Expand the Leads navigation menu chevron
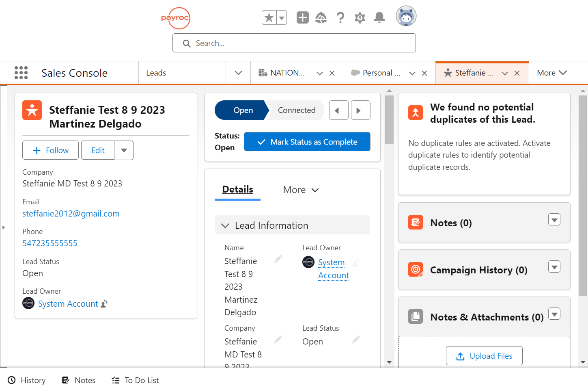 tap(238, 73)
